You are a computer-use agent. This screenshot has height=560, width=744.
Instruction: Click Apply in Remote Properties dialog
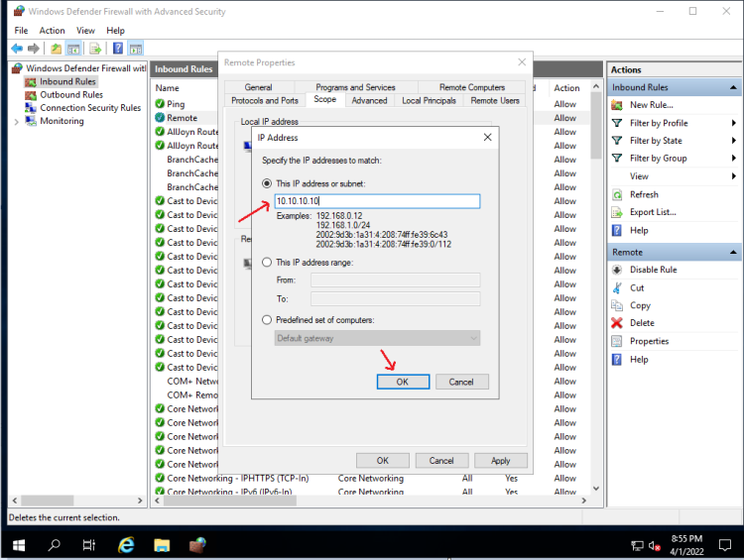[x=501, y=461]
